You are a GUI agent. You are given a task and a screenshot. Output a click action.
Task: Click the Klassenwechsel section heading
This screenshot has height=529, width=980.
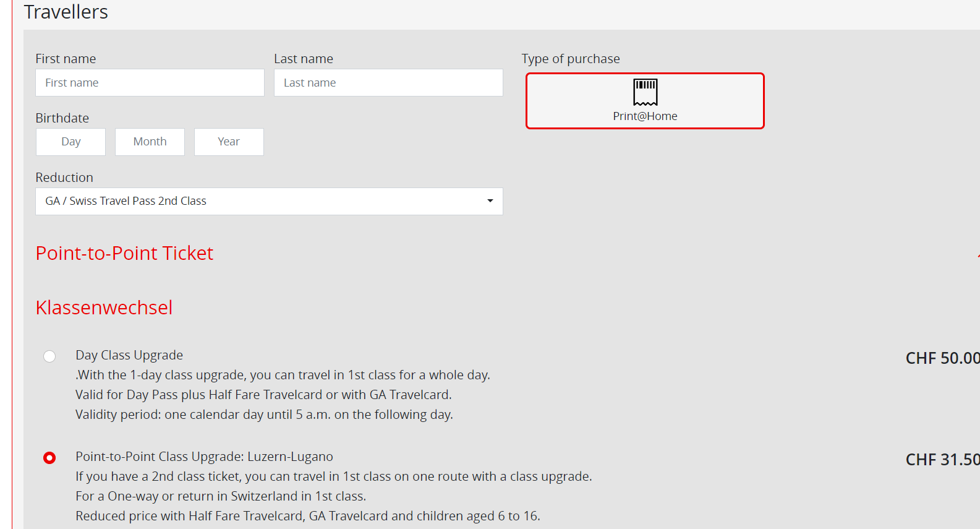tap(104, 308)
